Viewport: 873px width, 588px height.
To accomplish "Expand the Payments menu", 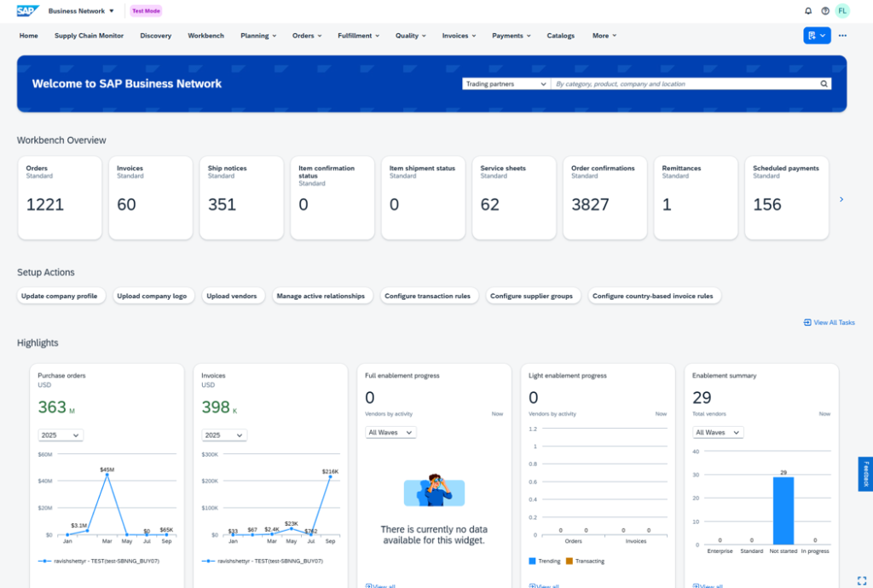I will pyautogui.click(x=512, y=36).
